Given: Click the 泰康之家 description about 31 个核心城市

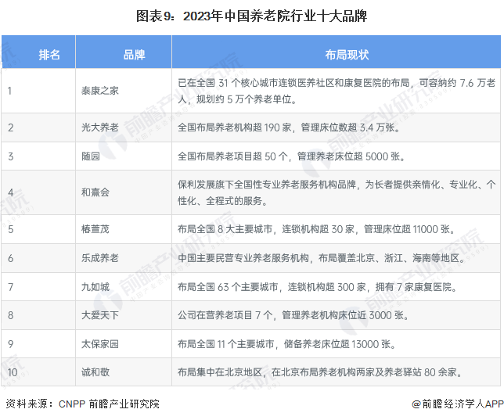Looking at the screenshot, I should point(337,92).
